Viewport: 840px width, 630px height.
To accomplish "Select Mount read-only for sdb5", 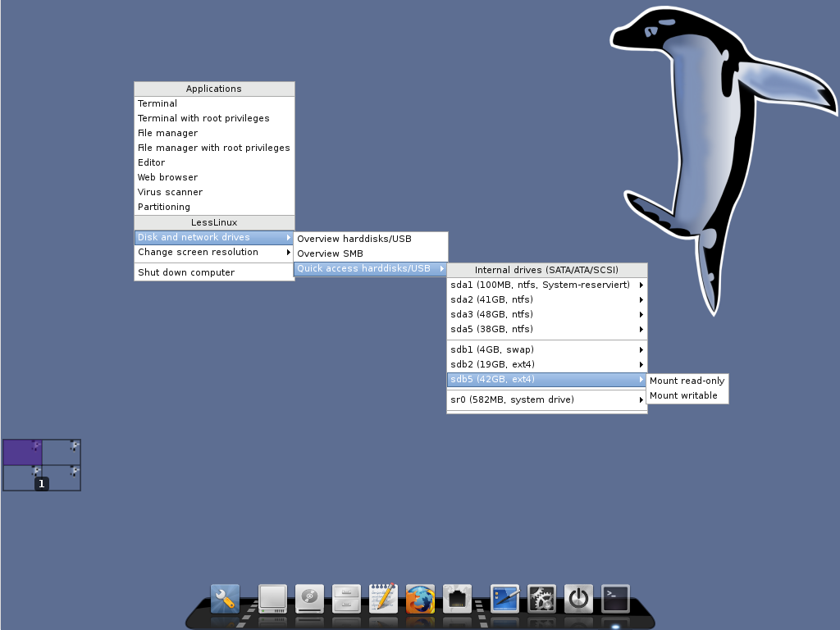I will pos(687,381).
